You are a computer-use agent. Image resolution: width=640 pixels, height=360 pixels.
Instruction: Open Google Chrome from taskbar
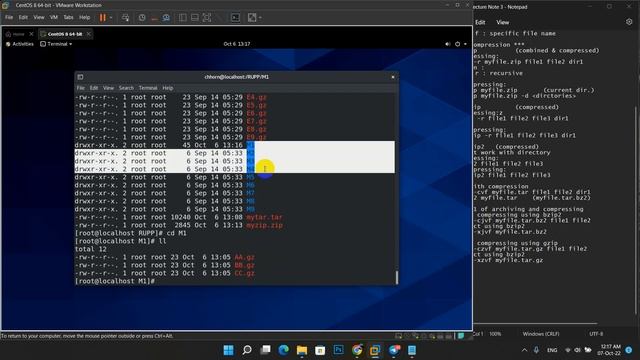point(357,350)
